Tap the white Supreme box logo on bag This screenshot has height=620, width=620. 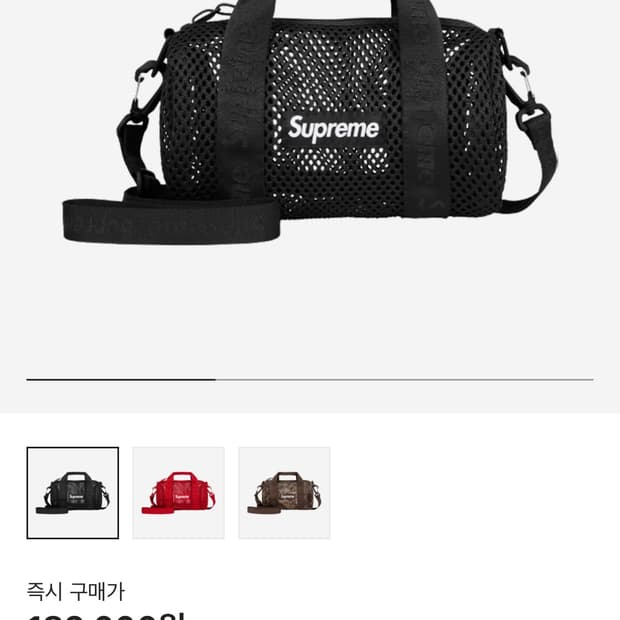pos(334,129)
